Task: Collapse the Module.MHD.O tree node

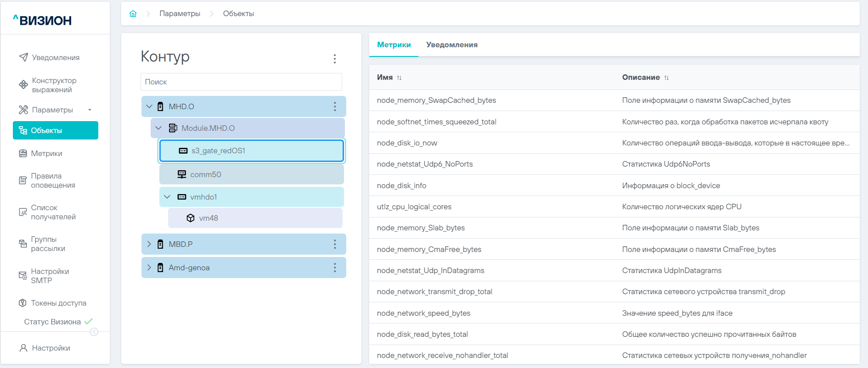Action: (158, 128)
